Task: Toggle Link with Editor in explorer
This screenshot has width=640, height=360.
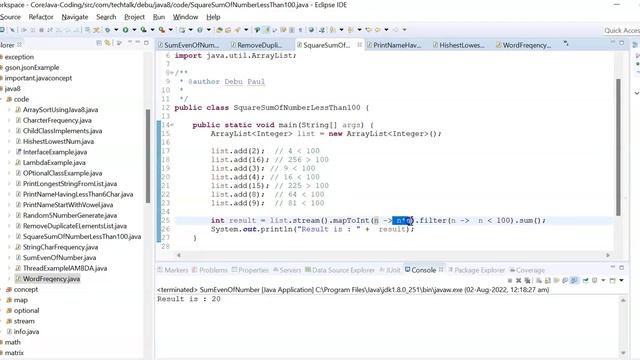Action: (108, 43)
